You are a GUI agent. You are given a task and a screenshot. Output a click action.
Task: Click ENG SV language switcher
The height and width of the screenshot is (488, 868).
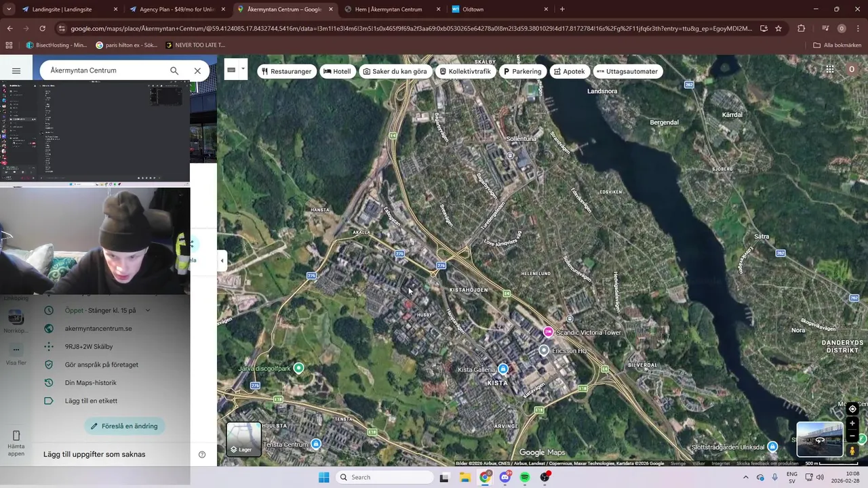click(792, 477)
